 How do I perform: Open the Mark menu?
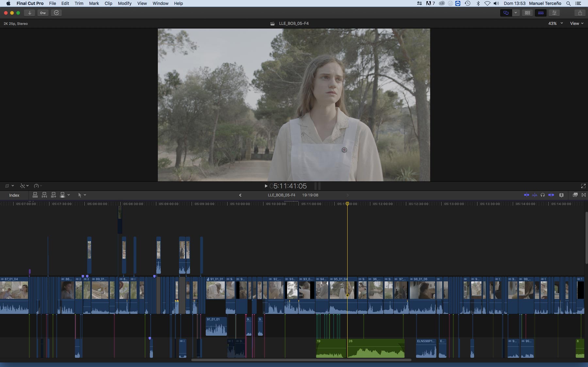pos(94,3)
